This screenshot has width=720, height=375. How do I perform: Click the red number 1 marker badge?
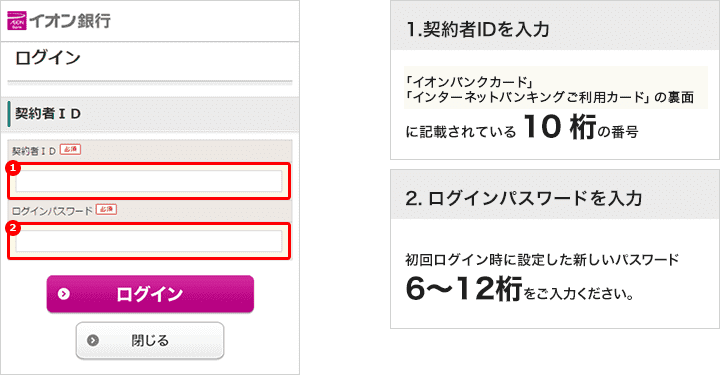(13, 168)
